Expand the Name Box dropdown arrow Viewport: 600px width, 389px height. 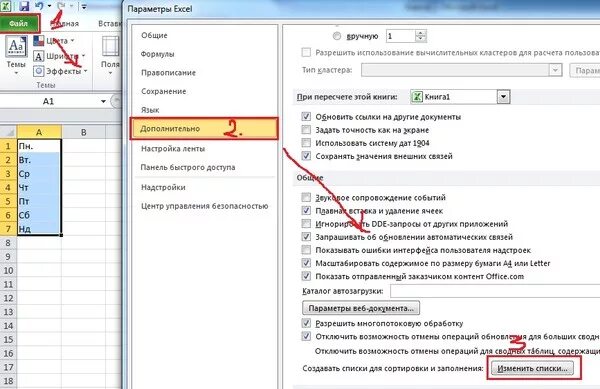click(x=103, y=101)
